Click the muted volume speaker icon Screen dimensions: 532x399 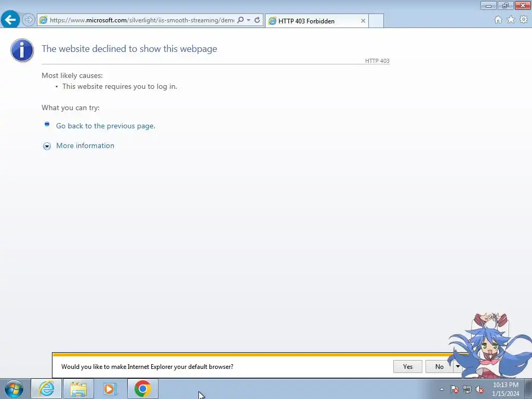coord(480,390)
